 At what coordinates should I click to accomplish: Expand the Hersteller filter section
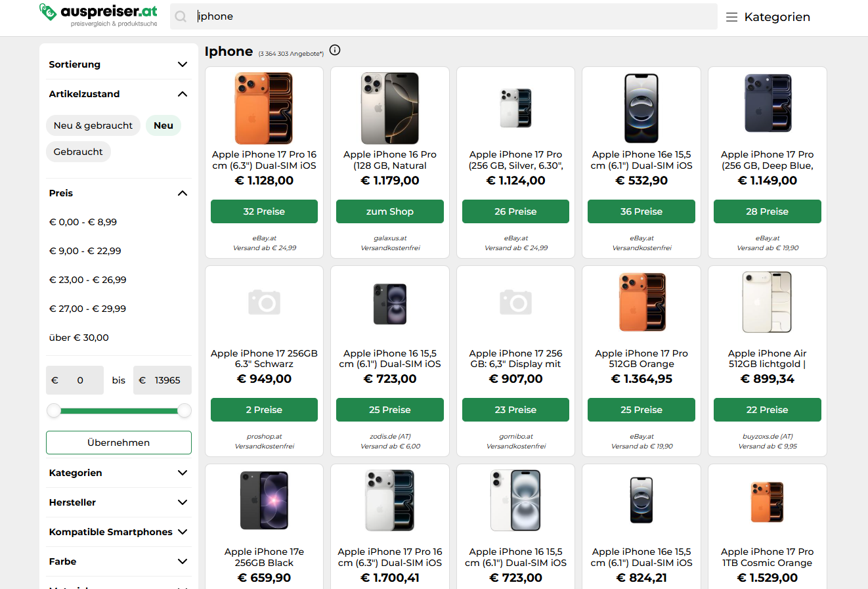point(118,502)
